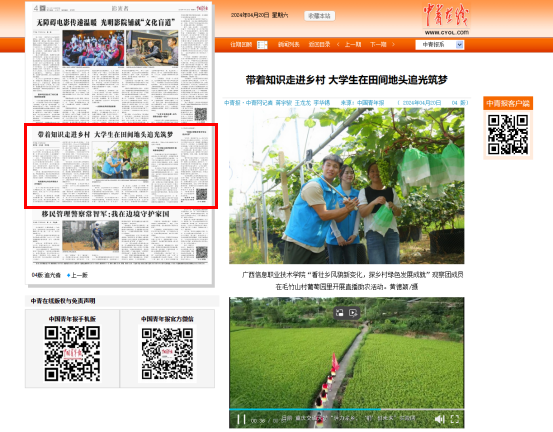Open picture-in-picture from video overlay
The height and width of the screenshot is (432, 553).
(340, 312)
